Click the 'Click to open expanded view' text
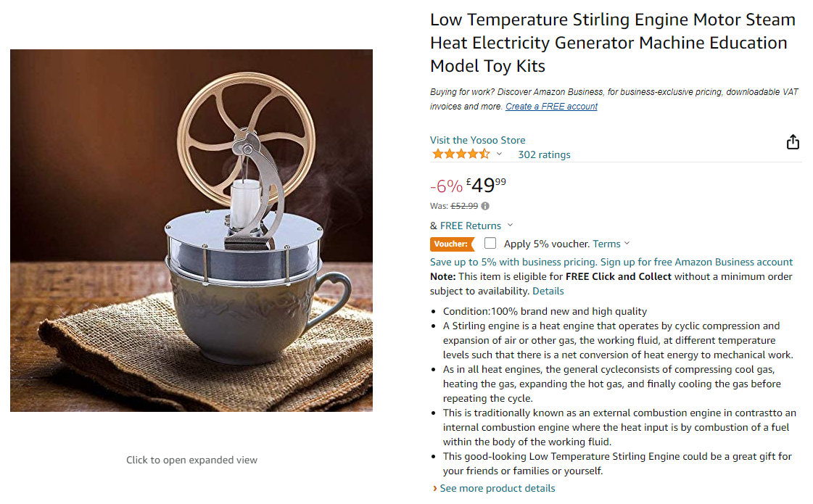 pyautogui.click(x=191, y=460)
